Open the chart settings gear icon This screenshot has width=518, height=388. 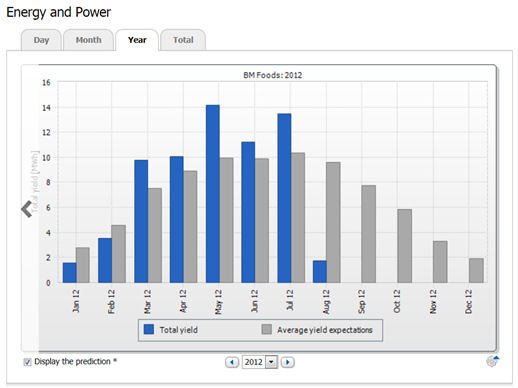pos(492,361)
